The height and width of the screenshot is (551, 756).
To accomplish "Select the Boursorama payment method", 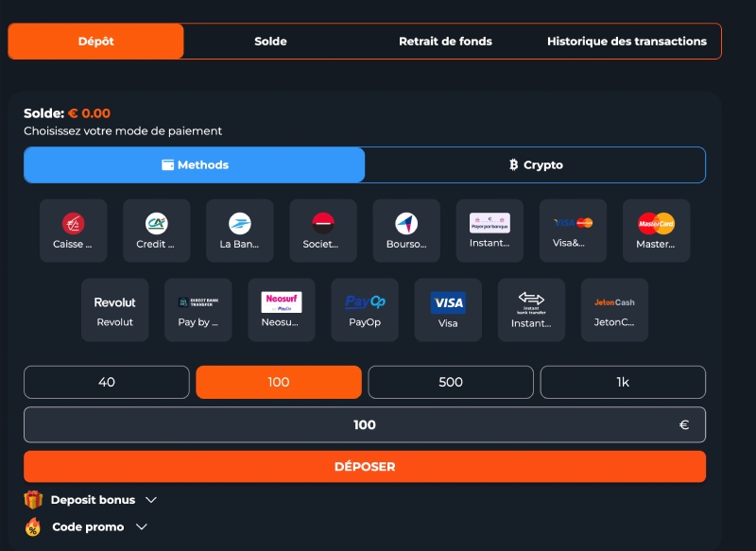I will click(x=406, y=231).
